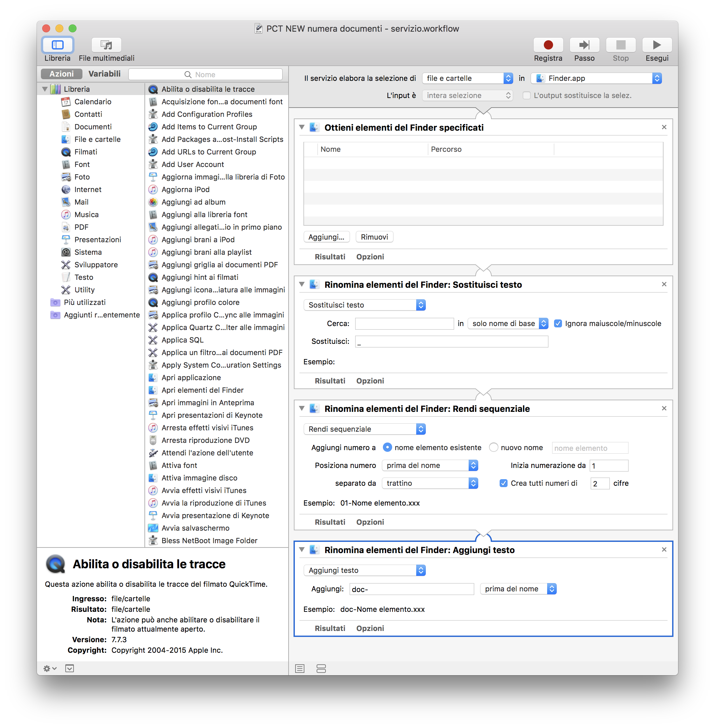Open file e cartelle selection dropdown
Viewport: 715px width, 728px height.
pyautogui.click(x=467, y=78)
